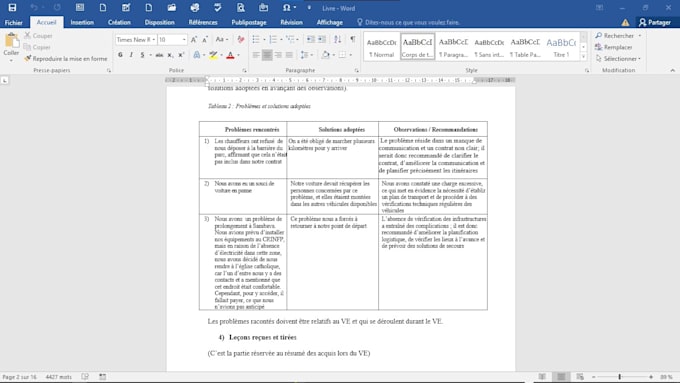
Task: Switch to the Insertion tab
Action: pos(82,23)
